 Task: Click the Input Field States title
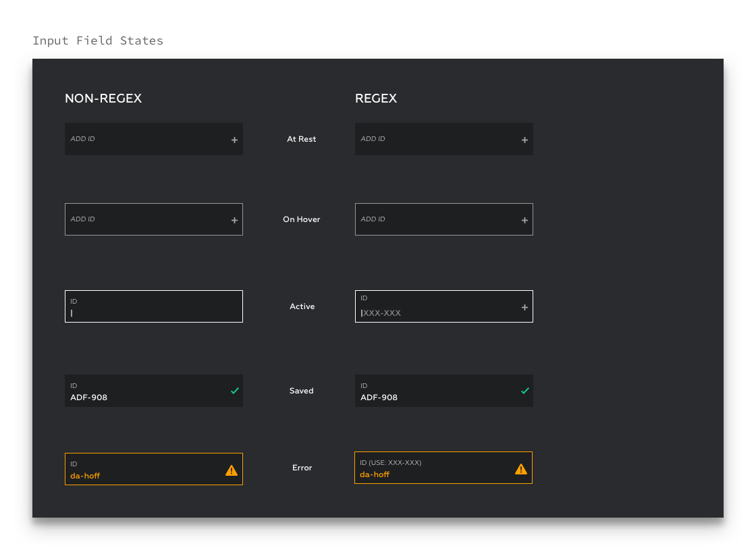pos(98,40)
